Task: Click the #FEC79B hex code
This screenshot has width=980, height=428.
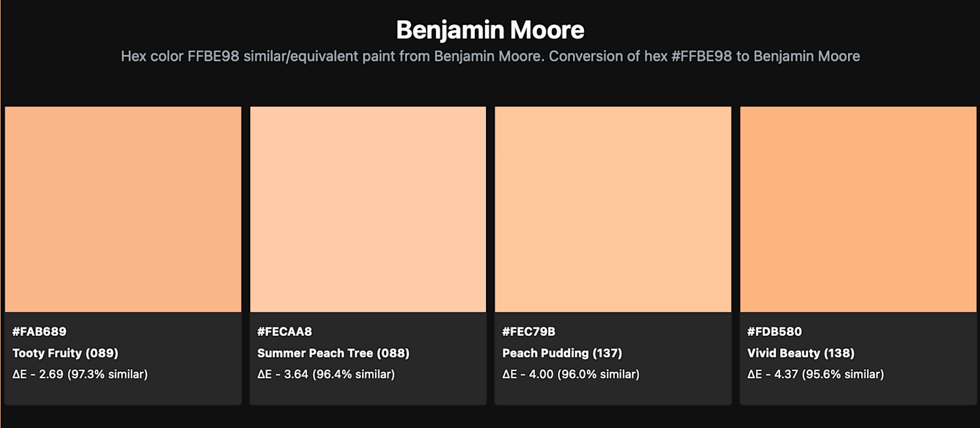Action: point(529,331)
